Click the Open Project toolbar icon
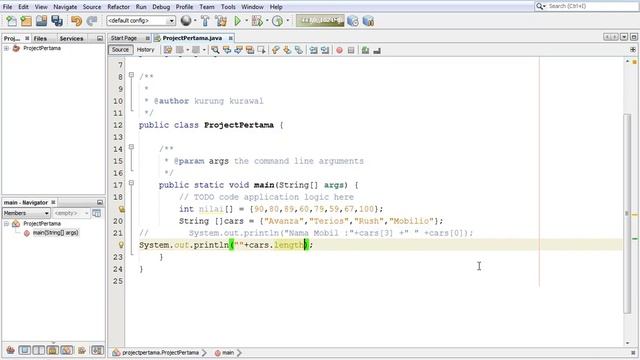 [41, 21]
